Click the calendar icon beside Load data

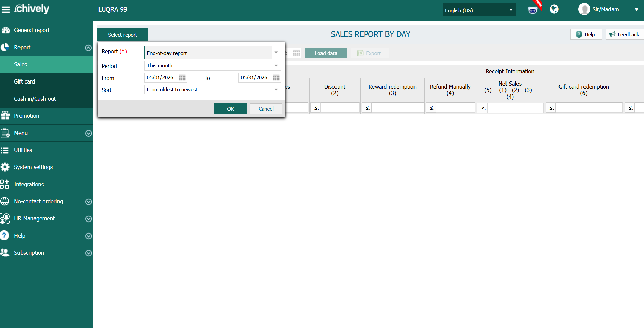(x=297, y=53)
